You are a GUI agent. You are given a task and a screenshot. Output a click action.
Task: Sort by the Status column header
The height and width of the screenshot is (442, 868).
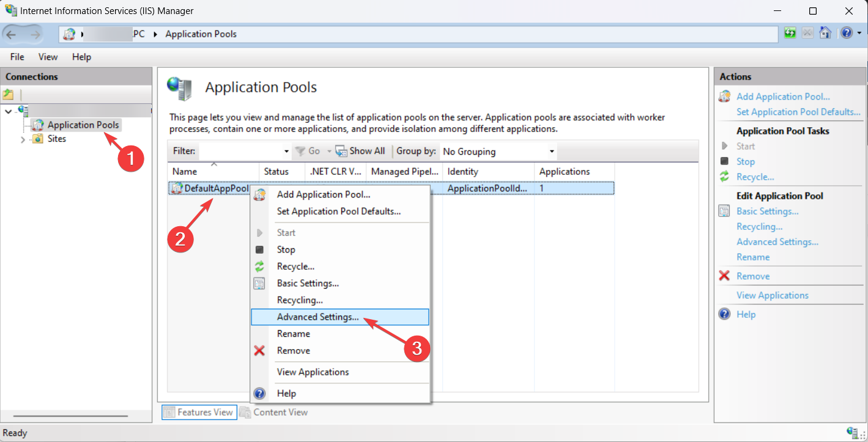click(282, 172)
